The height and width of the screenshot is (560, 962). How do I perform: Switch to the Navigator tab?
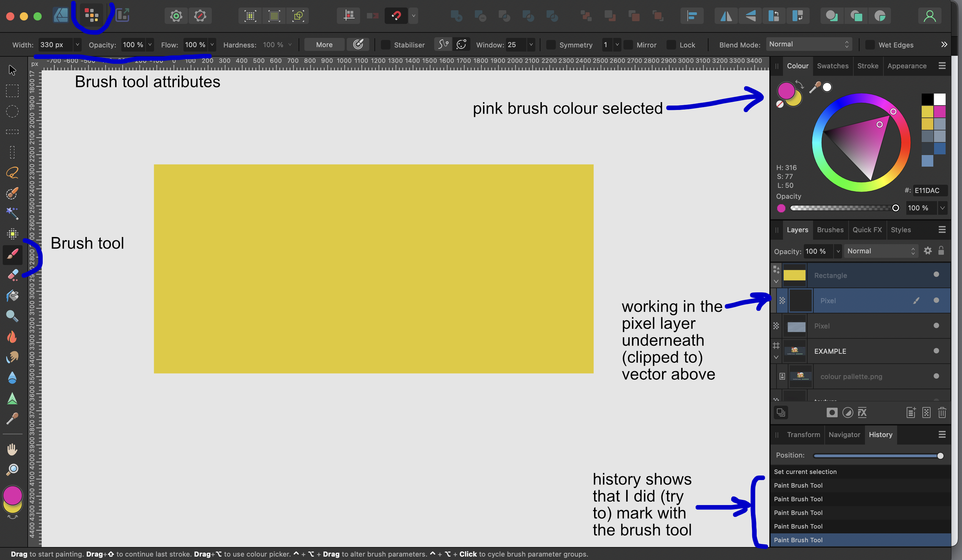(x=844, y=434)
